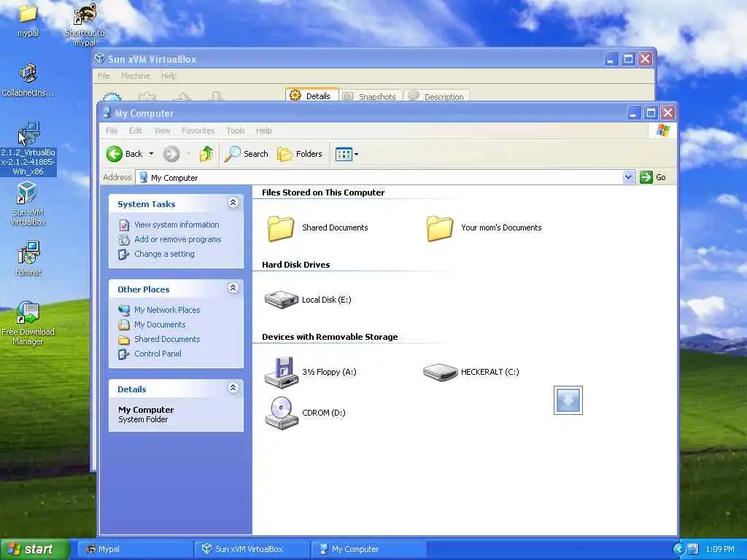Click the grey Forward arrow button
747x560 pixels.
[171, 154]
